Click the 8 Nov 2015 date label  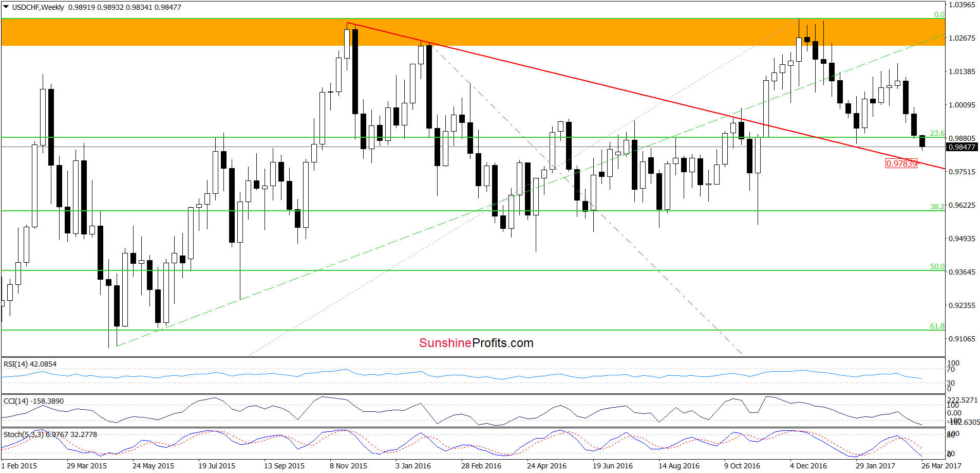[348, 466]
